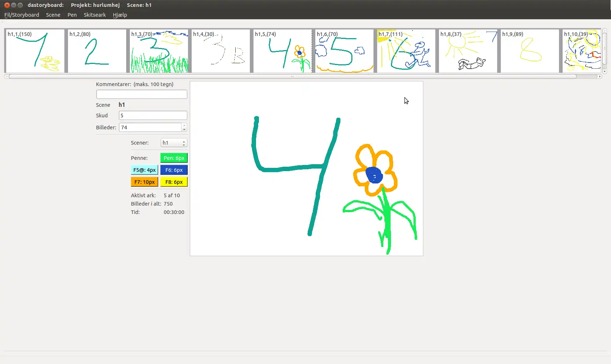Select storyboard thumbnail h1,9,(89)
This screenshot has width=611, height=364.
(530, 51)
